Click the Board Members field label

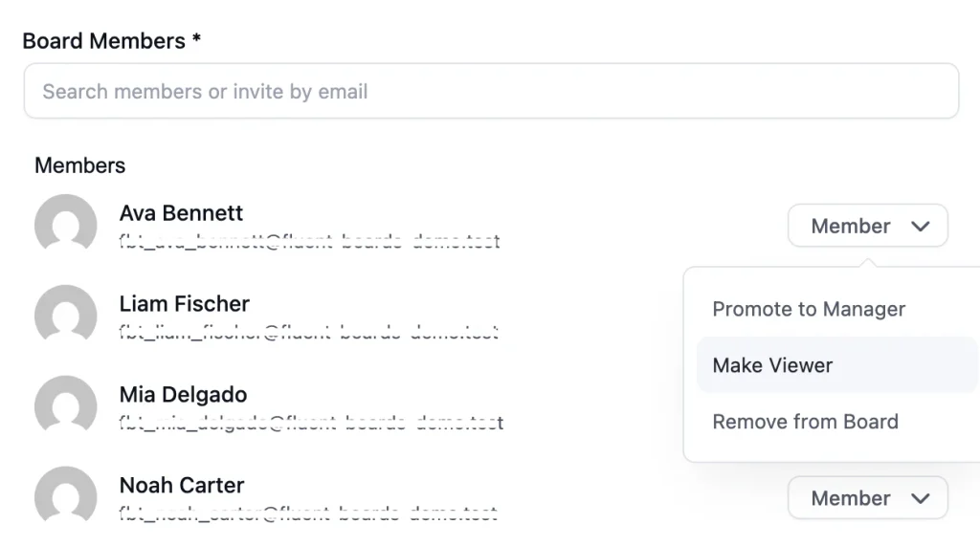(x=111, y=40)
